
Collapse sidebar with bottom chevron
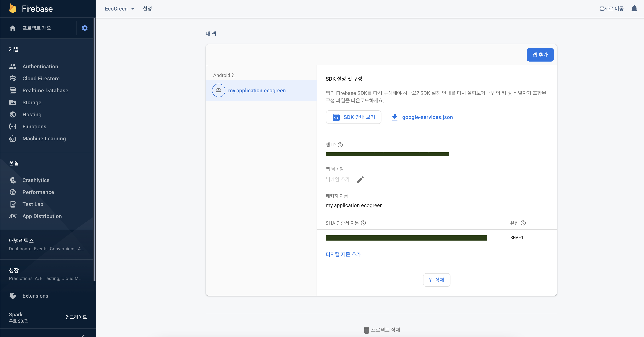pyautogui.click(x=83, y=335)
